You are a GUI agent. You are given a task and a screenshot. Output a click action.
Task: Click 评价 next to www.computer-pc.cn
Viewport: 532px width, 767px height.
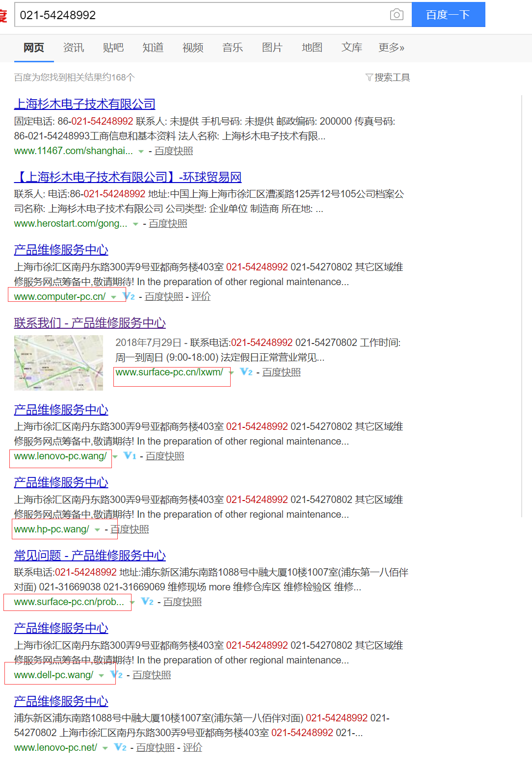[x=201, y=297]
